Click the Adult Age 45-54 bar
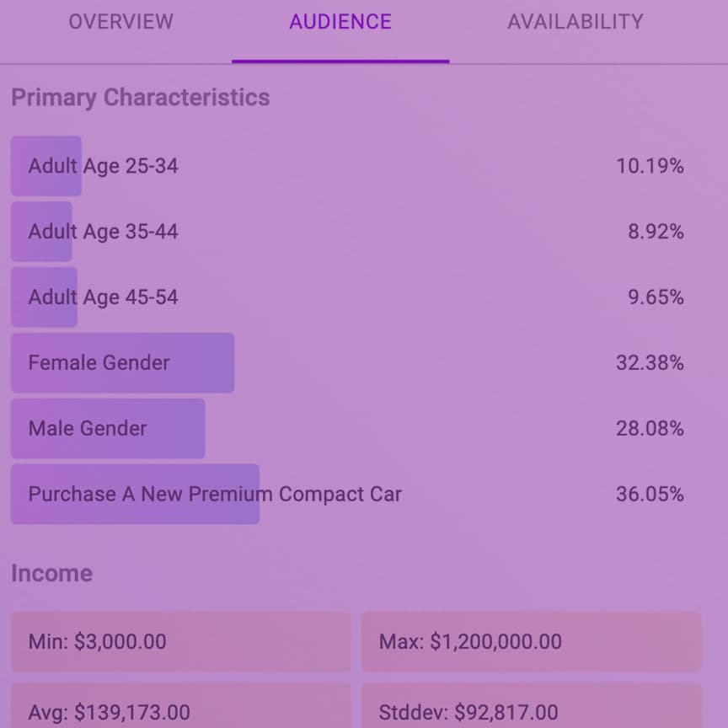 click(x=44, y=297)
